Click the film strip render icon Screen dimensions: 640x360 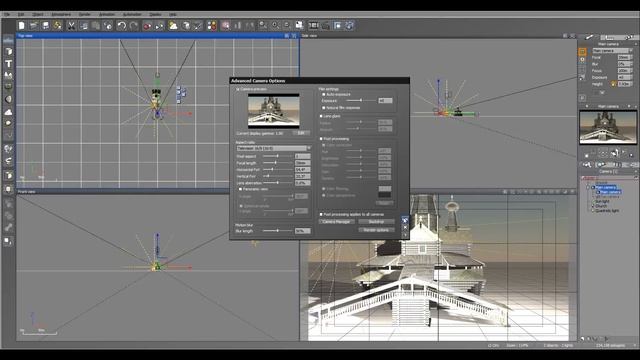pyautogui.click(x=313, y=25)
